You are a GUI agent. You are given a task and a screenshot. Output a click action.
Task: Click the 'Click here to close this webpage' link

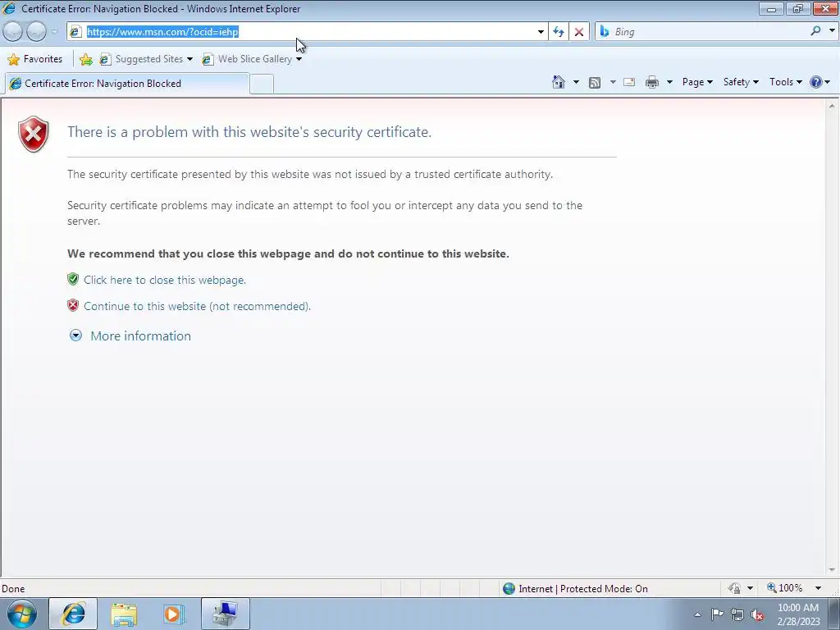coord(164,280)
